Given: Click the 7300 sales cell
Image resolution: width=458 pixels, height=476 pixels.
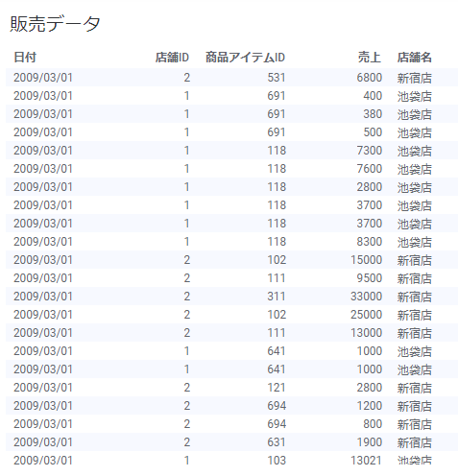Looking at the screenshot, I should pos(370,151).
